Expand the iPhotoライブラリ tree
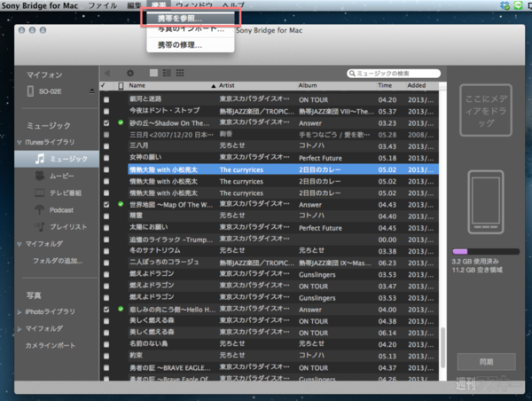This screenshot has height=401, width=532. tap(20, 311)
